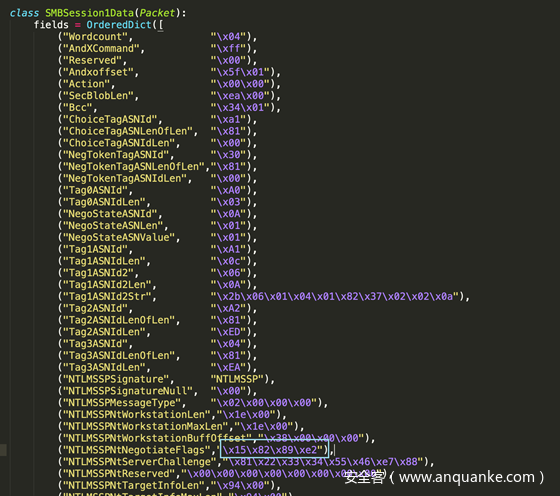Click the "\xED" value of Tag2ASNIdLen

(x=229, y=332)
